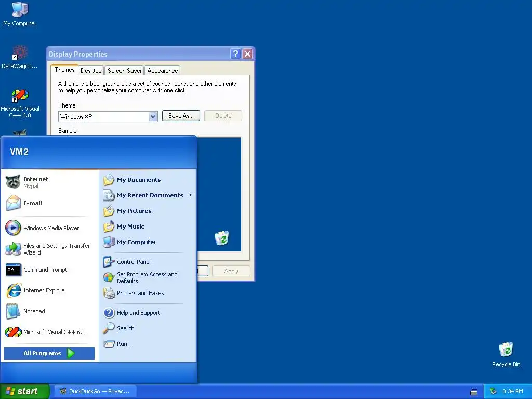Open Printers and Faxes

(148, 293)
